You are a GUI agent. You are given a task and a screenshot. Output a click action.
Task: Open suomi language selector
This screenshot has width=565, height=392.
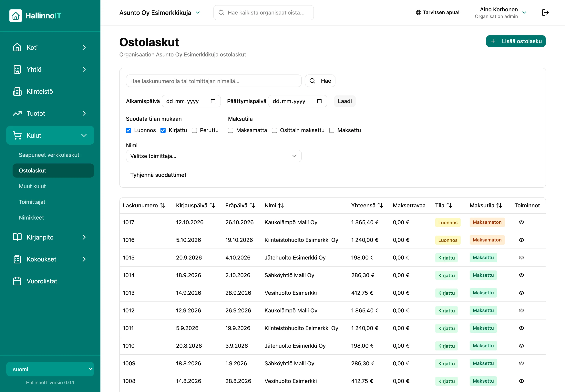pyautogui.click(x=50, y=369)
